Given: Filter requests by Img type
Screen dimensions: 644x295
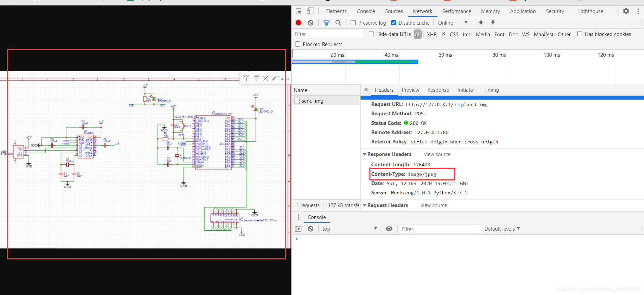Looking at the screenshot, I should point(467,34).
